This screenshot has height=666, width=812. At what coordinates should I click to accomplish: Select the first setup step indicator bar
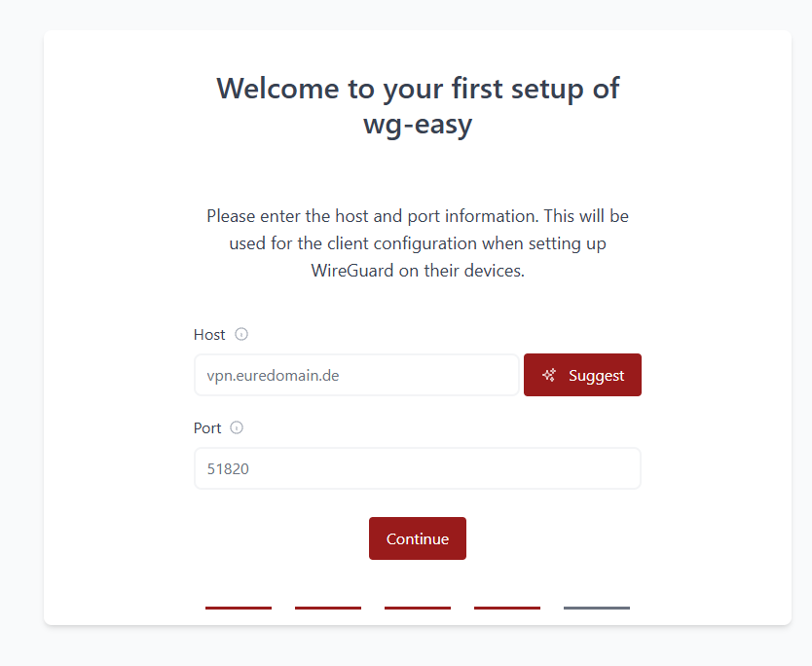(x=239, y=608)
